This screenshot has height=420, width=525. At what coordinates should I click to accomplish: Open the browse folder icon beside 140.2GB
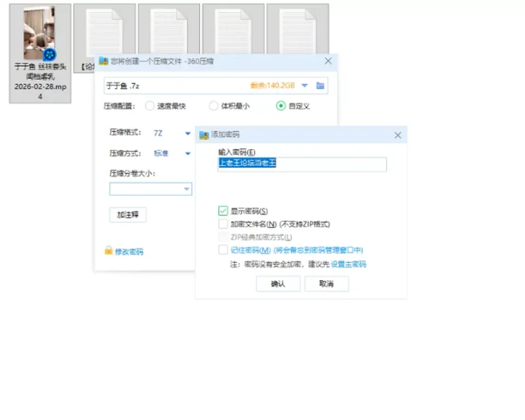point(320,86)
